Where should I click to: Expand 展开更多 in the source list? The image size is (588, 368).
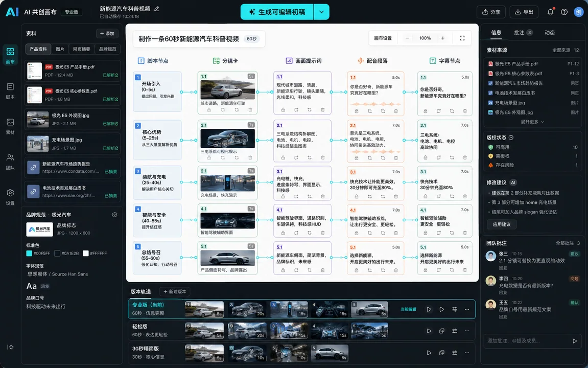532,122
